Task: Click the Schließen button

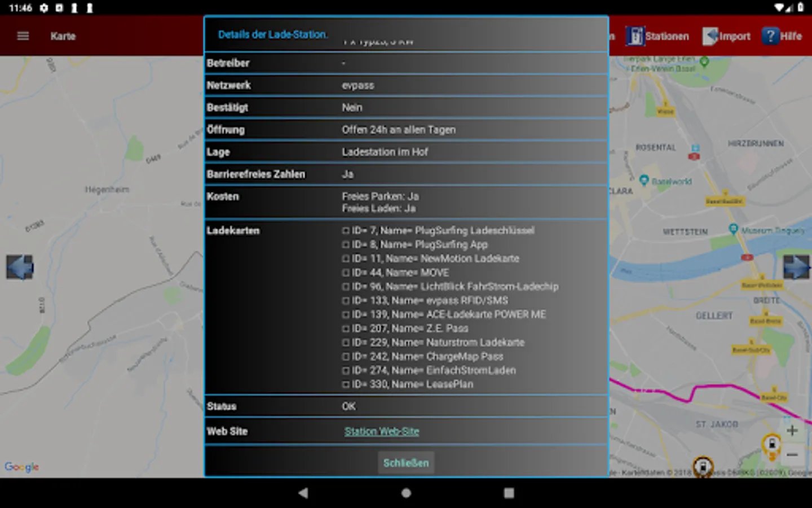Action: pyautogui.click(x=406, y=463)
